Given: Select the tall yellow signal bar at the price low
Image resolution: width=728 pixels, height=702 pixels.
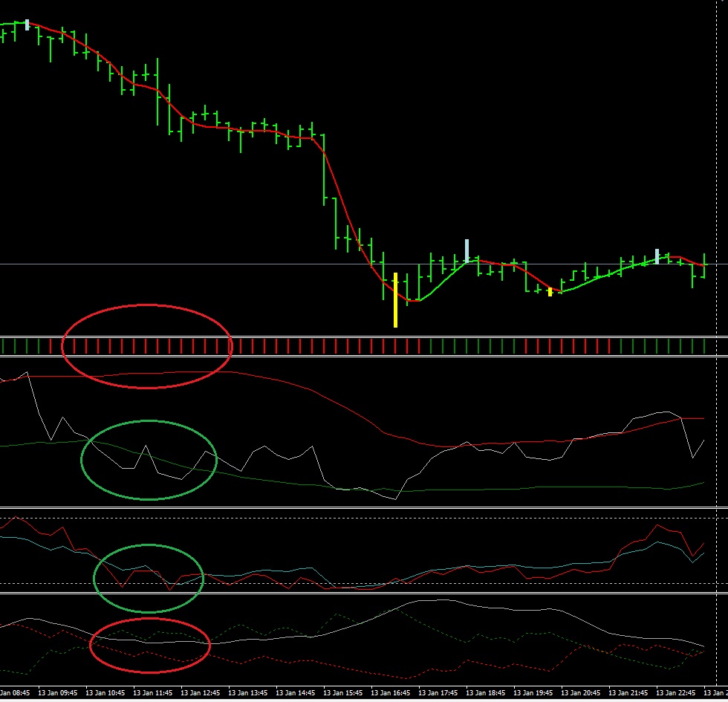Looking at the screenshot, I should click(x=395, y=300).
